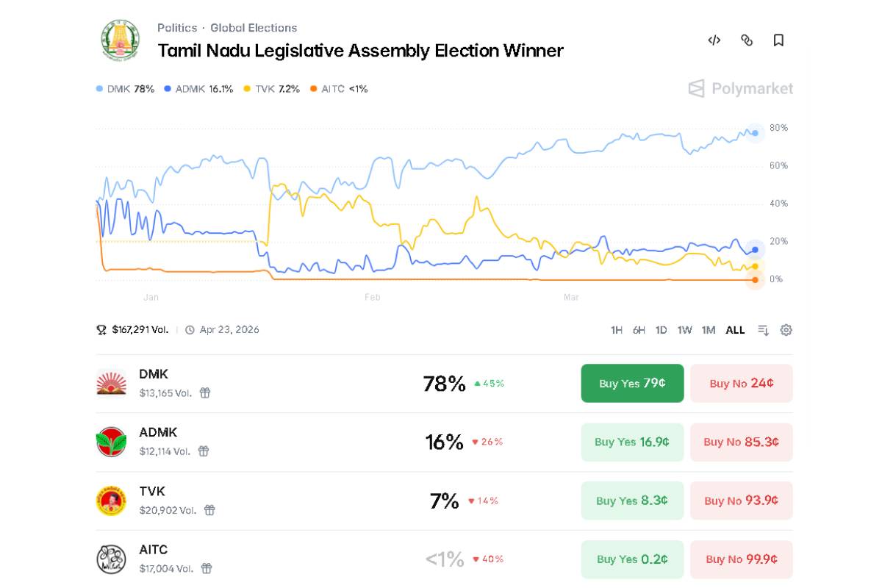The width and height of the screenshot is (882, 588).
Task: Buy No on ADMK at 85.3¢
Action: pyautogui.click(x=741, y=442)
